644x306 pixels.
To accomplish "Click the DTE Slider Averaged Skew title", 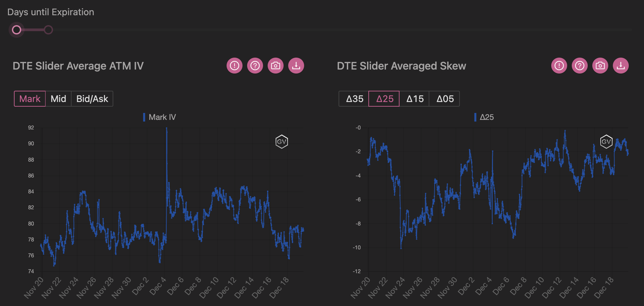I will point(402,66).
